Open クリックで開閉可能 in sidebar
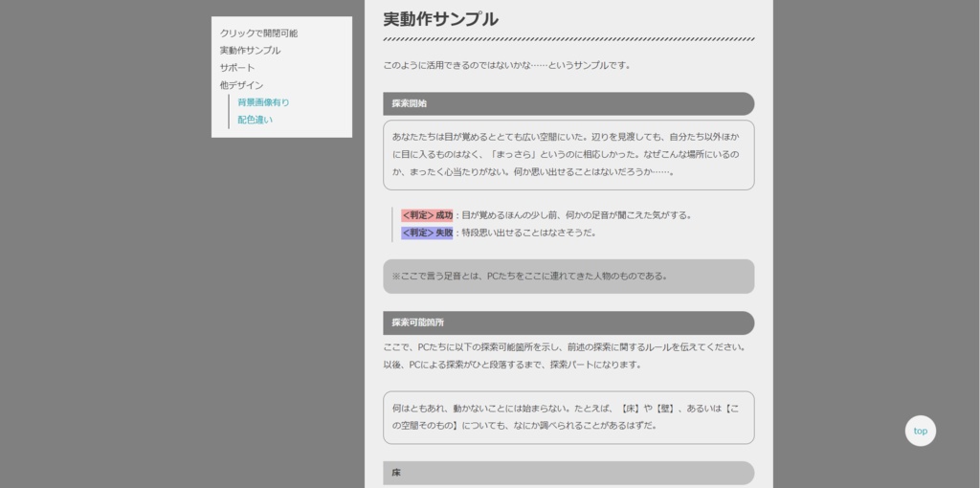 pyautogui.click(x=258, y=33)
